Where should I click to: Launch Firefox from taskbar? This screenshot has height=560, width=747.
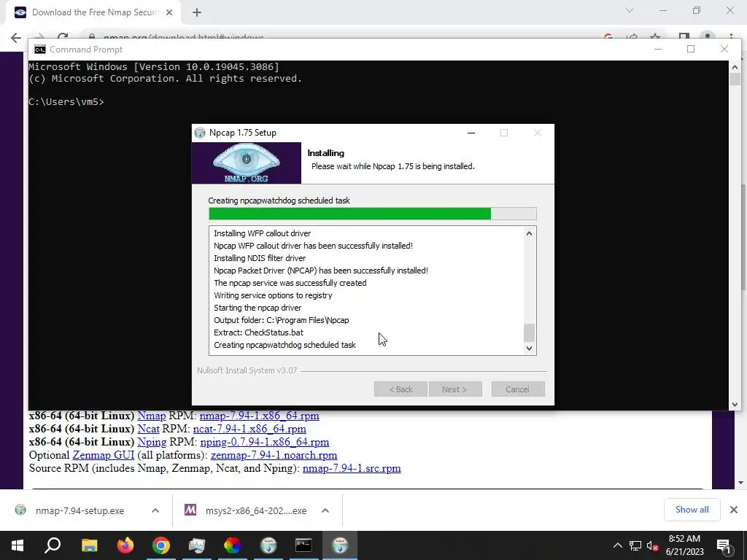(125, 545)
